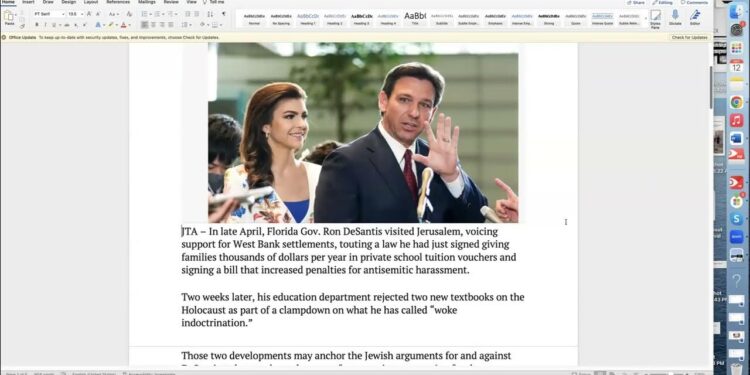The image size is (750, 375).
Task: Apply the Intense Quote style
Action: click(602, 19)
